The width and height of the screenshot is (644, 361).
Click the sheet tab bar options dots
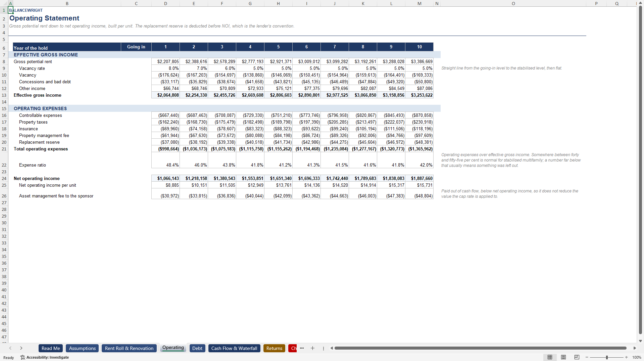point(324,348)
